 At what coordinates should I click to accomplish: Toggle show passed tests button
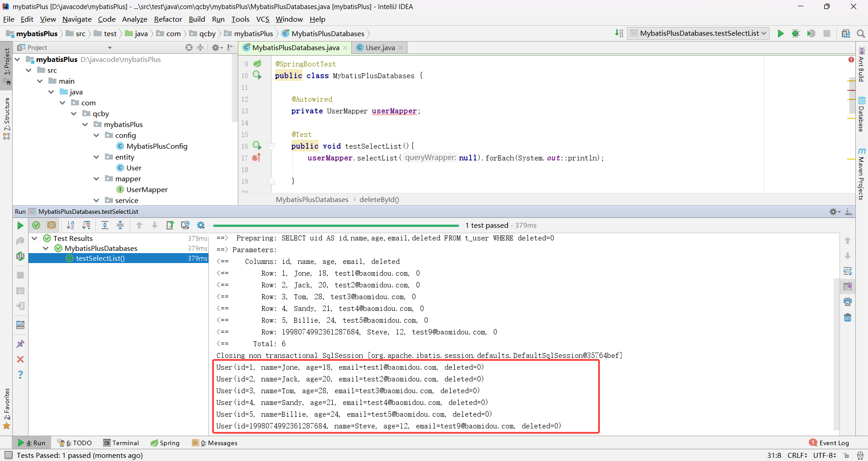point(36,225)
